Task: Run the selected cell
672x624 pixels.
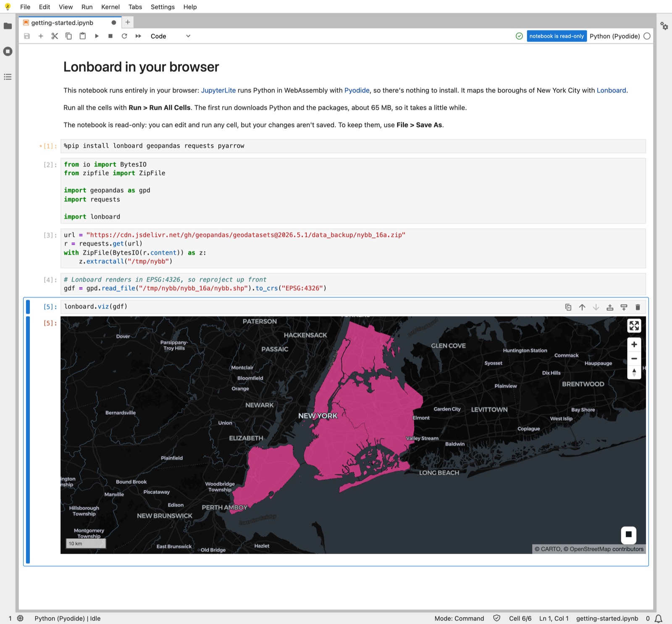Action: [x=97, y=36]
